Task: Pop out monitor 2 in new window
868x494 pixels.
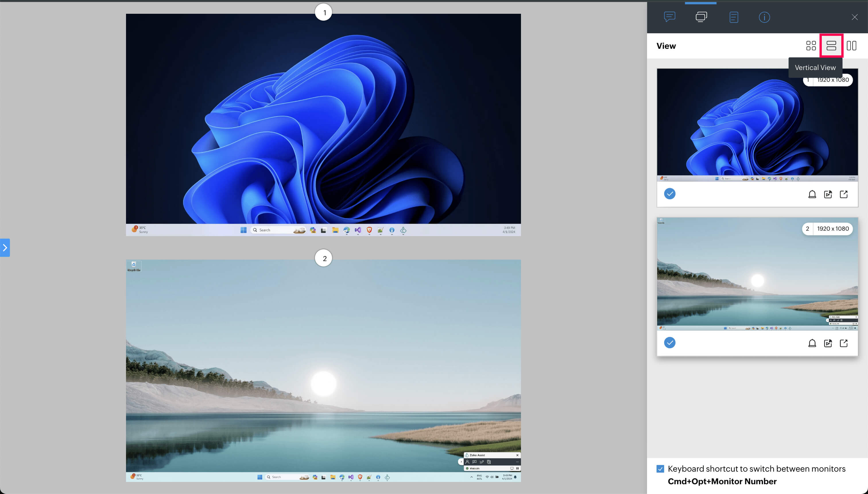Action: click(x=844, y=343)
